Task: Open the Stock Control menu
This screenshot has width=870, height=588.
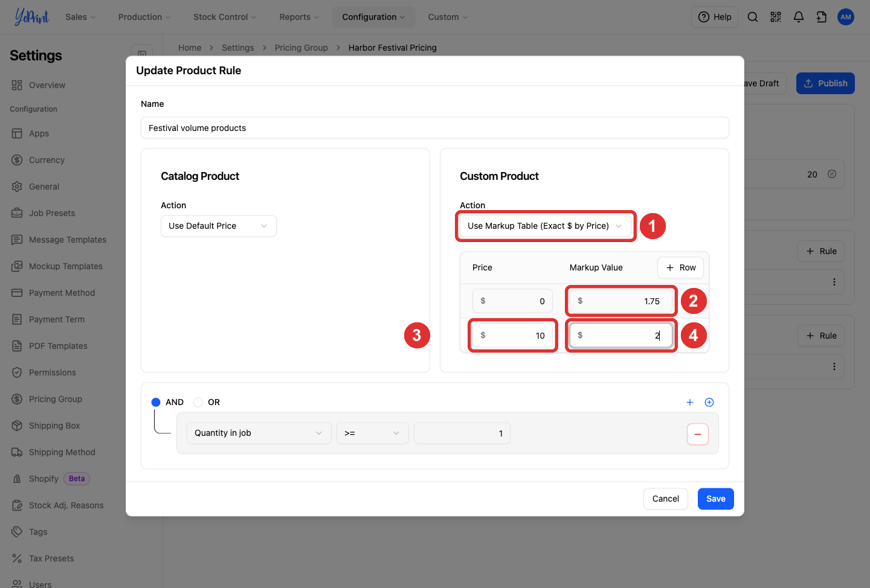Action: [225, 17]
